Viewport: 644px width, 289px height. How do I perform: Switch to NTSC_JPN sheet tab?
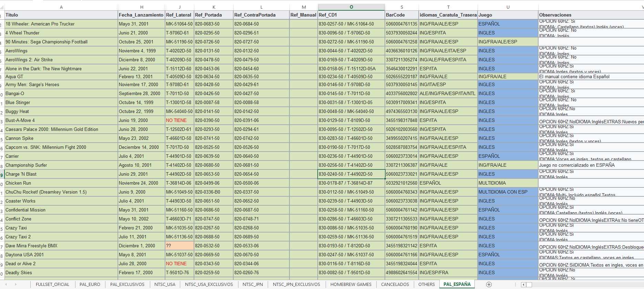tap(253, 284)
